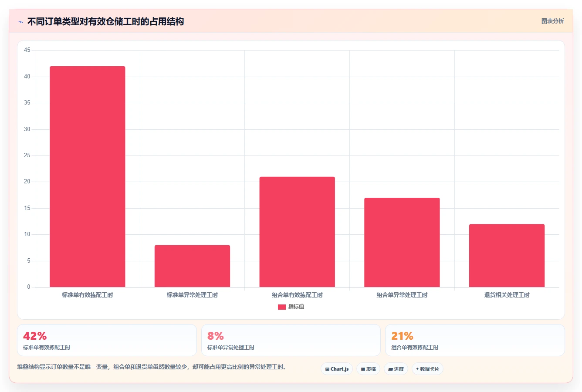Click the 标准单异常处理工时 bar in chart
The image size is (582, 392).
click(192, 266)
